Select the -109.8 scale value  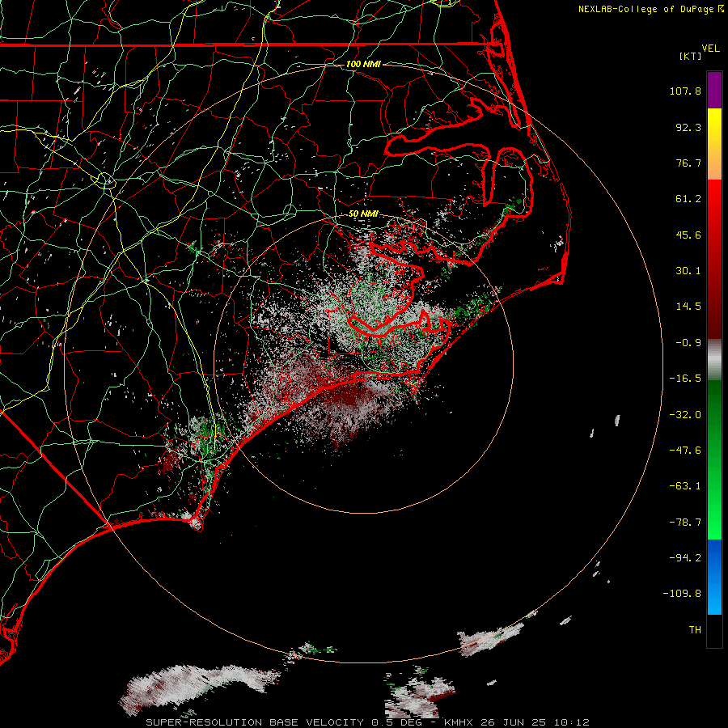click(x=682, y=594)
